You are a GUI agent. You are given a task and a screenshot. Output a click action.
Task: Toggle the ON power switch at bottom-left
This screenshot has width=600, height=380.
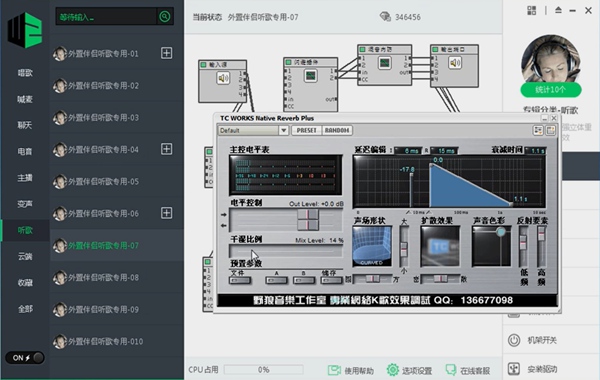click(25, 358)
